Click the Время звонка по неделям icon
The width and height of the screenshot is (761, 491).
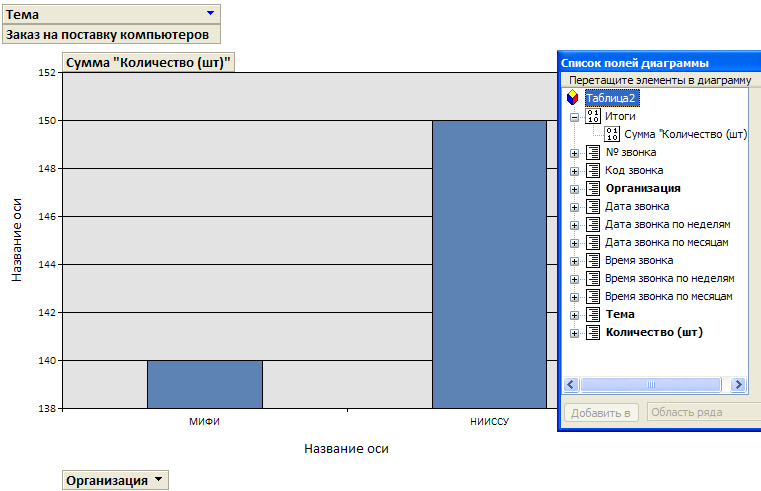tap(593, 278)
